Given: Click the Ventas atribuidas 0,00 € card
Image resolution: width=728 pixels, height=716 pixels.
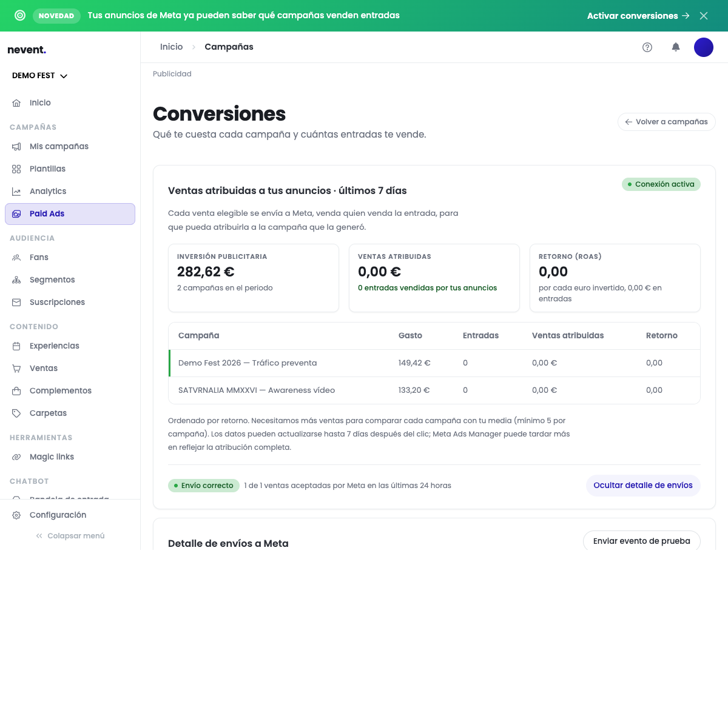Looking at the screenshot, I should tap(434, 278).
